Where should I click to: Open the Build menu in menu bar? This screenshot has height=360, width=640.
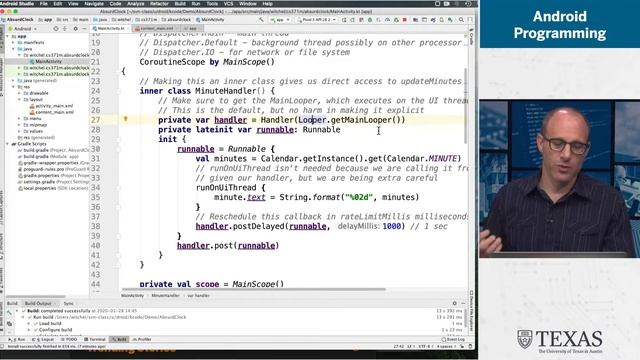[180, 4]
